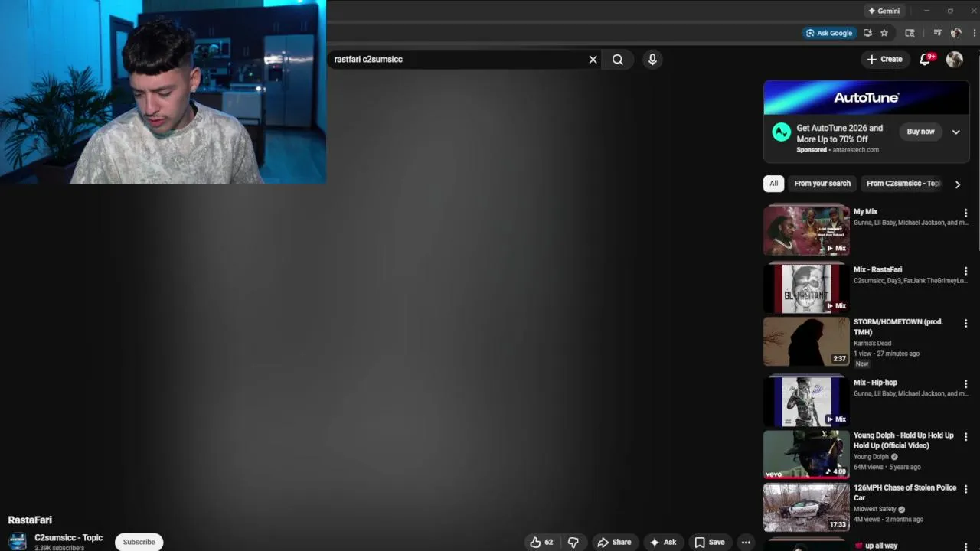The width and height of the screenshot is (980, 551).
Task: Open the AutoTune banner ad image
Action: click(x=866, y=97)
